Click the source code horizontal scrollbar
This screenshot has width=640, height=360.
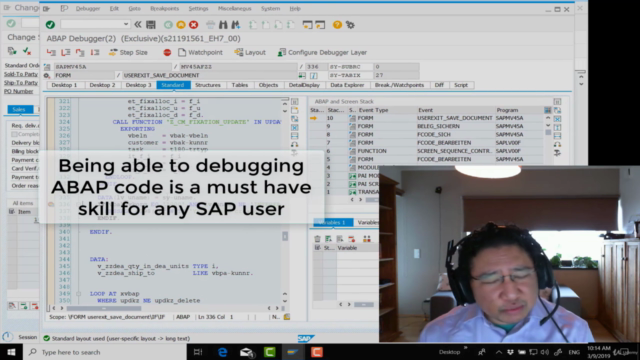click(104, 308)
